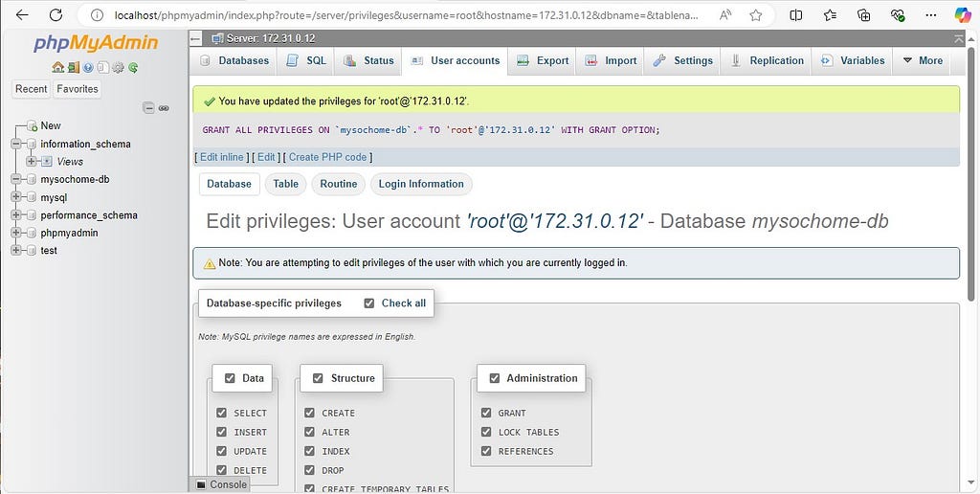Open the Replication tab
The height and width of the screenshot is (494, 980).
(767, 60)
